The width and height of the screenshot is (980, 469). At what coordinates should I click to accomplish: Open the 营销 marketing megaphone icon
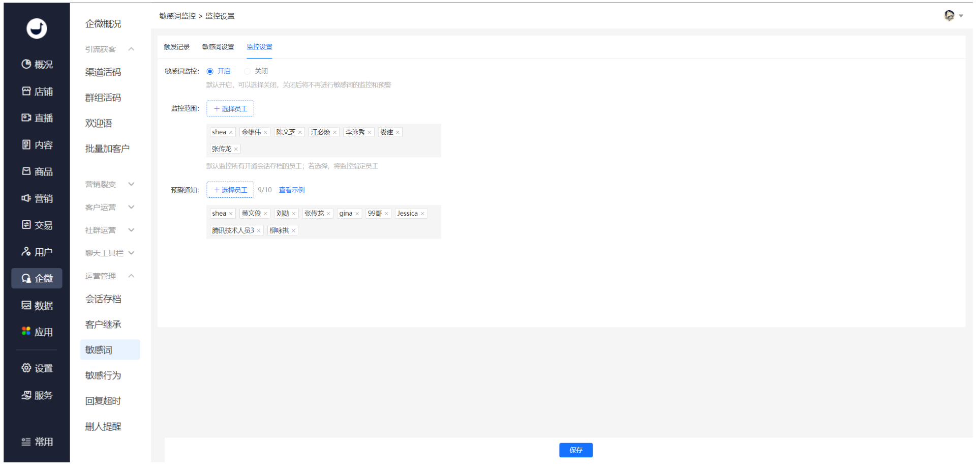pyautogui.click(x=26, y=198)
